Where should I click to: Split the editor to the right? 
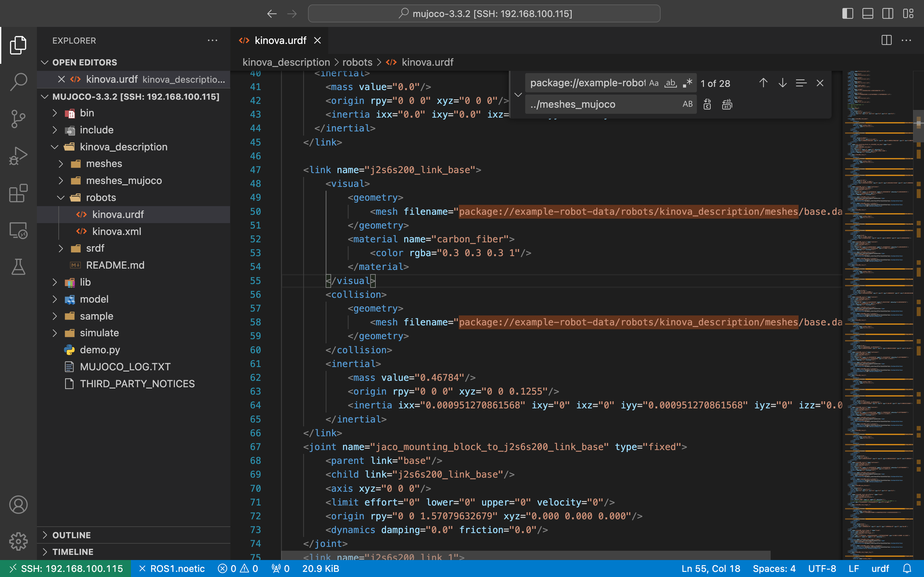[x=886, y=40]
